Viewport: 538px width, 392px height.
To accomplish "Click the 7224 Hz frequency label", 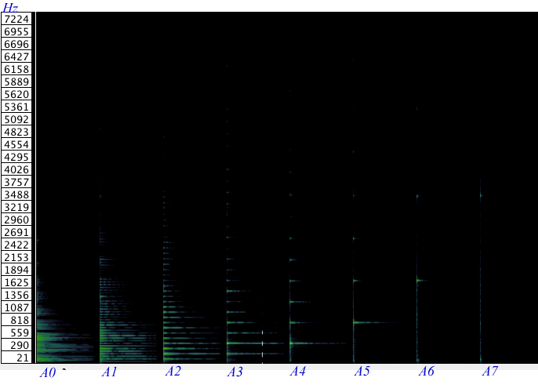I will point(16,19).
